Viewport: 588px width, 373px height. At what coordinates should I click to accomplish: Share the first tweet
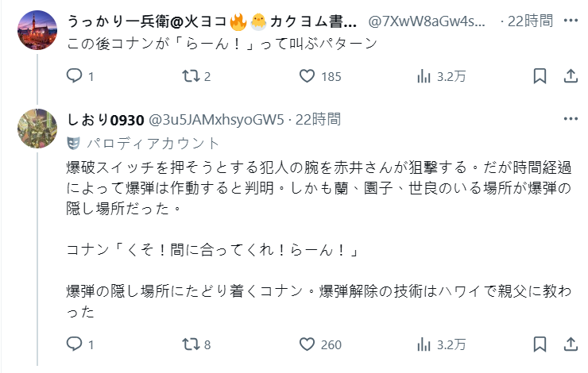[571, 76]
